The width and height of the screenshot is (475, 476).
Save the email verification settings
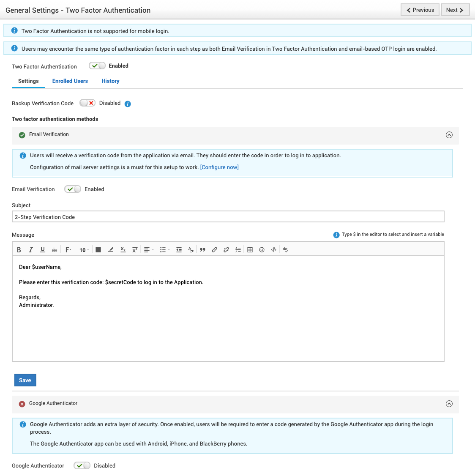click(x=25, y=380)
